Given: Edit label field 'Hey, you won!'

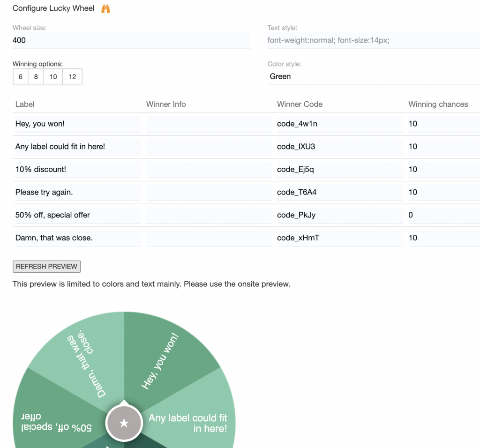Looking at the screenshot, I should pos(78,124).
